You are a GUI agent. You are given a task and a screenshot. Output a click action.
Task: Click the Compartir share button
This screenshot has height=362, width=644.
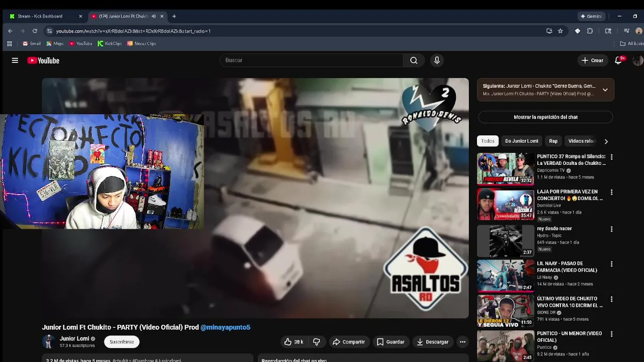coord(349,342)
